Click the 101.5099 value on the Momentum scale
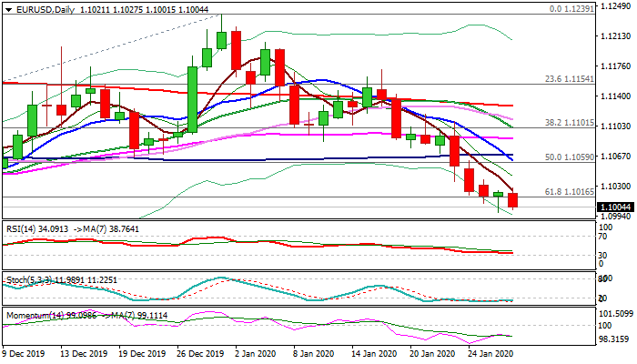 (616, 315)
